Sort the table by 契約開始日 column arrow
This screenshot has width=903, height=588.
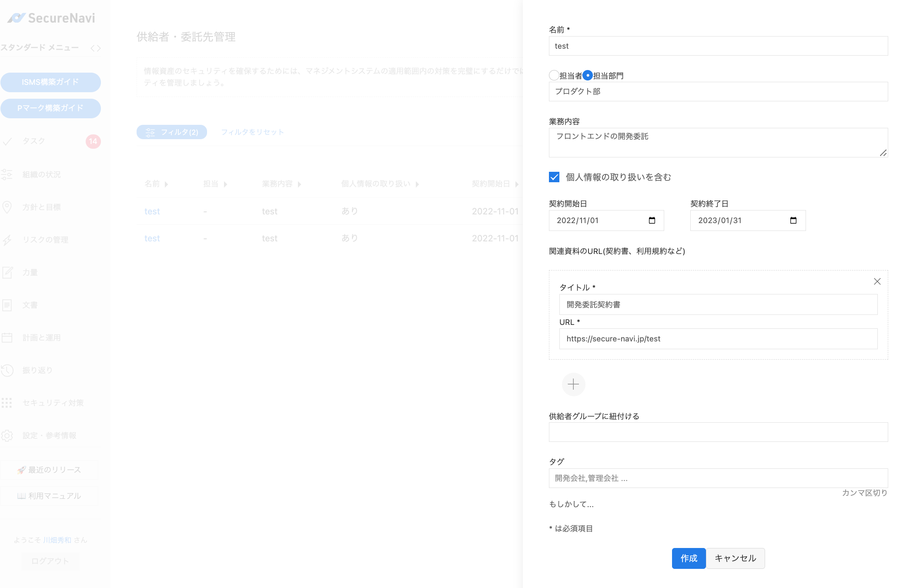[517, 184]
